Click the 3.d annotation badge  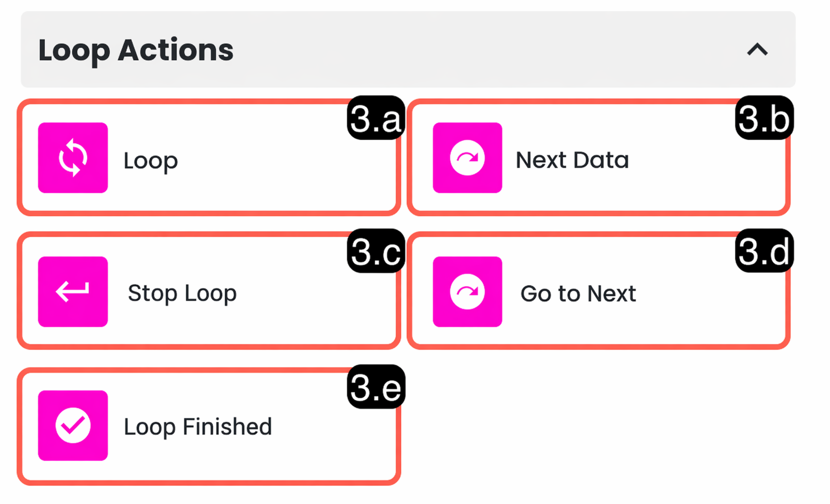(764, 251)
